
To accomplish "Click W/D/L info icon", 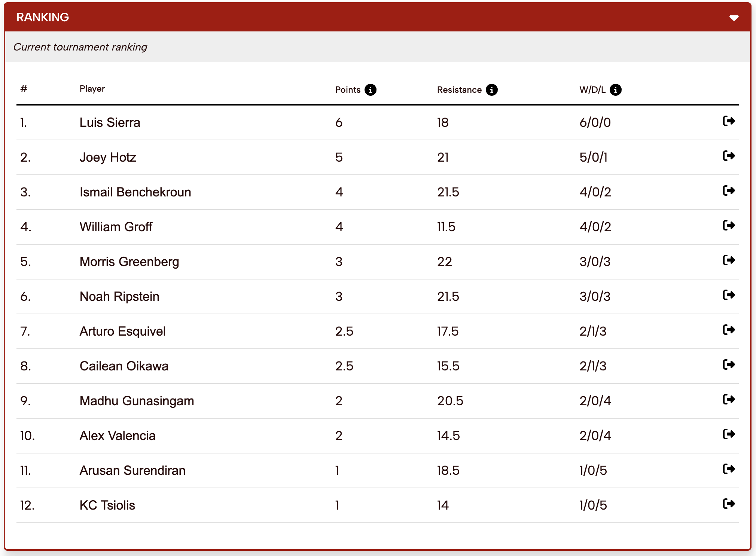I will click(x=615, y=90).
